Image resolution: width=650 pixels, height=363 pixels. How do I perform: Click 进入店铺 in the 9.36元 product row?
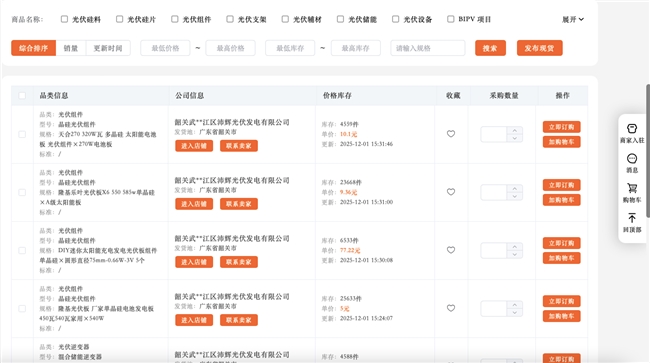tap(194, 204)
